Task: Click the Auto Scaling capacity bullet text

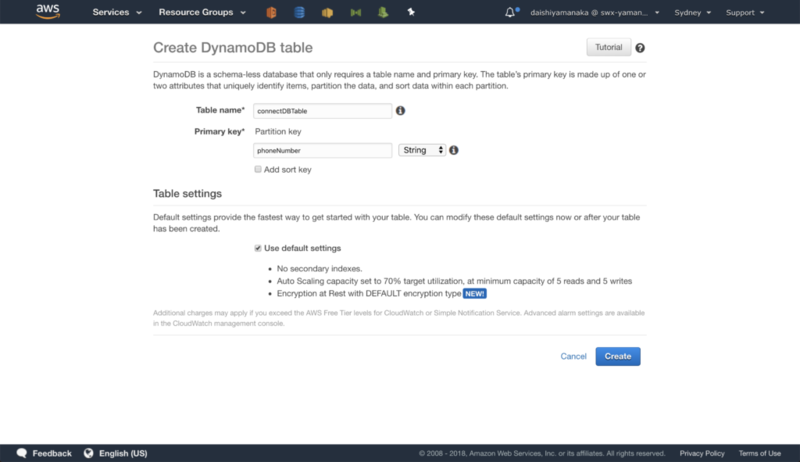Action: point(454,281)
